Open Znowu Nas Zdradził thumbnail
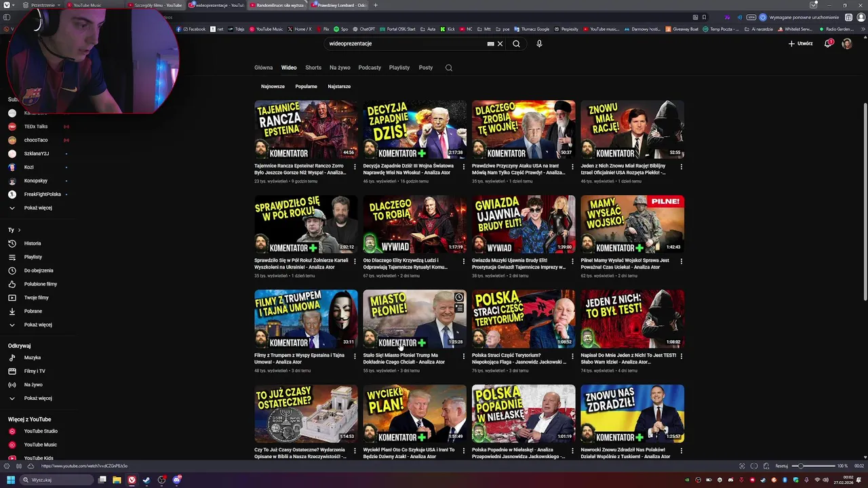 [x=632, y=413]
